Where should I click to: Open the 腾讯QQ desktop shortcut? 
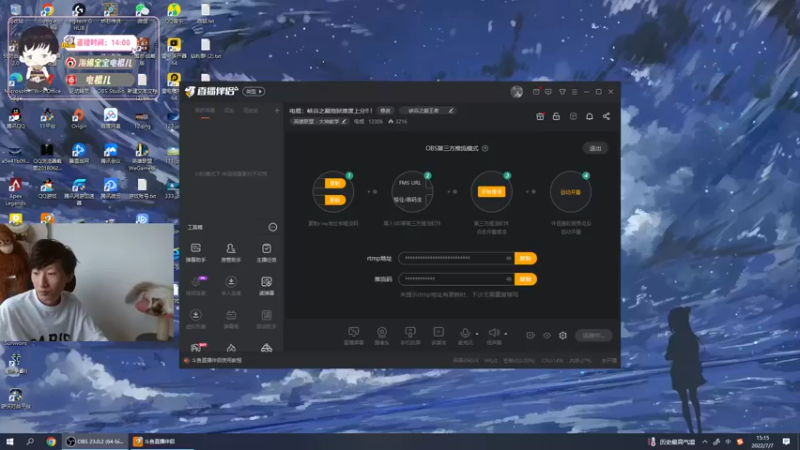tap(15, 118)
